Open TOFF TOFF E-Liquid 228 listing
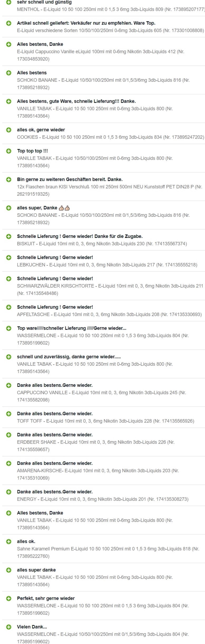 tap(106, 421)
